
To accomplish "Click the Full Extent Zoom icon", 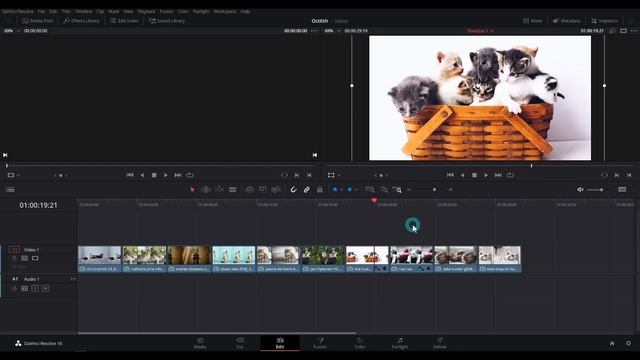I will coord(370,189).
